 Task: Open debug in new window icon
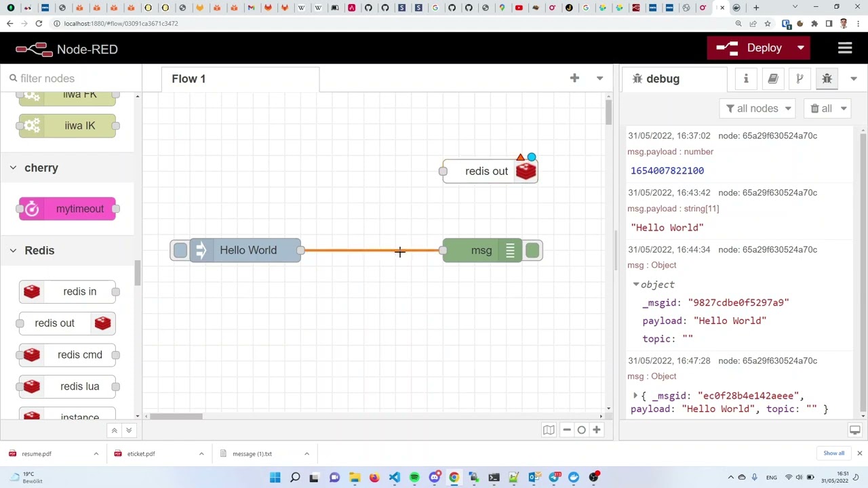tap(855, 430)
